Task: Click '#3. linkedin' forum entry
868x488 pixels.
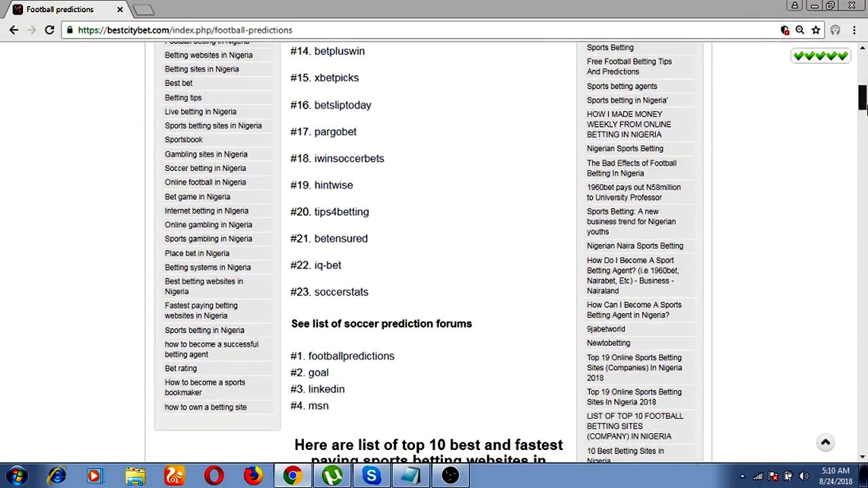Action: click(x=317, y=389)
